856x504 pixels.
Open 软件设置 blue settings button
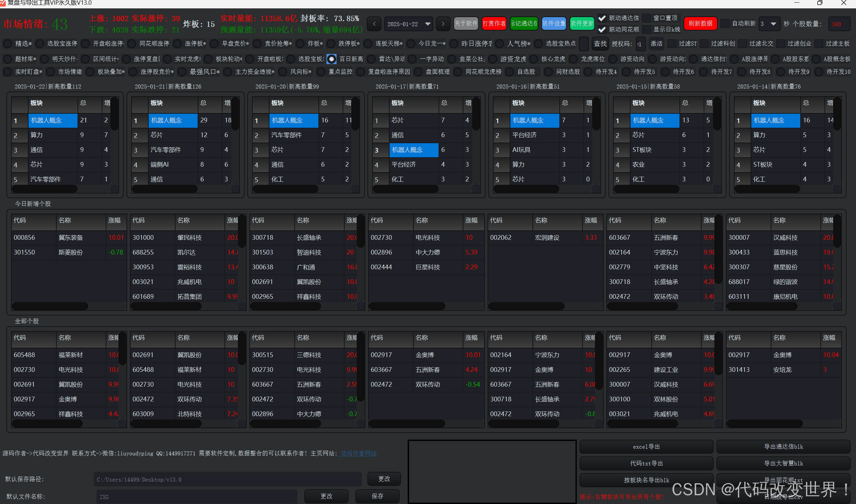click(x=554, y=23)
